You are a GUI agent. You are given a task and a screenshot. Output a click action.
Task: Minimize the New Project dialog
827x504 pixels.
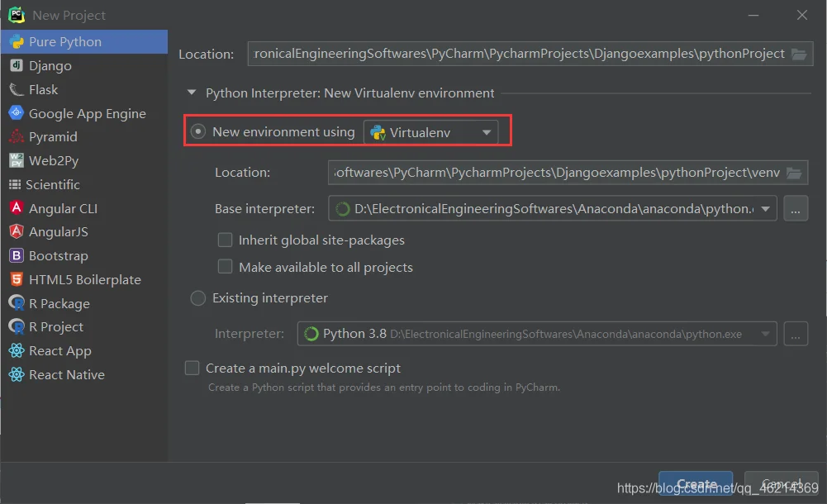(753, 16)
